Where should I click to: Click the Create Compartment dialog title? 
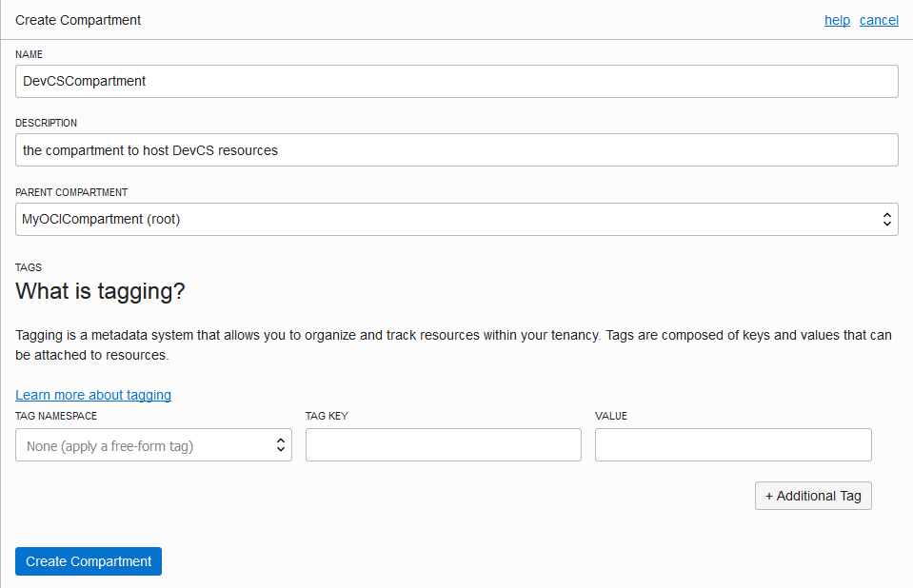[78, 20]
